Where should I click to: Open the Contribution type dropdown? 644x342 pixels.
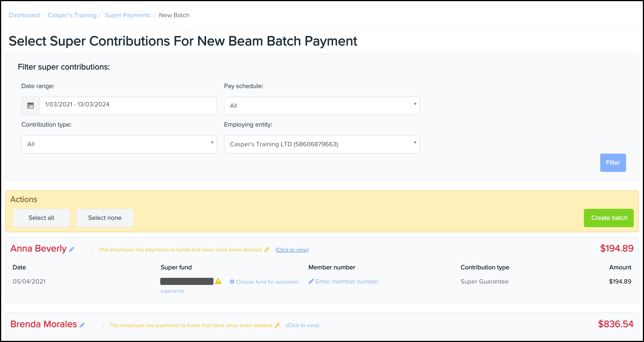[x=119, y=144]
